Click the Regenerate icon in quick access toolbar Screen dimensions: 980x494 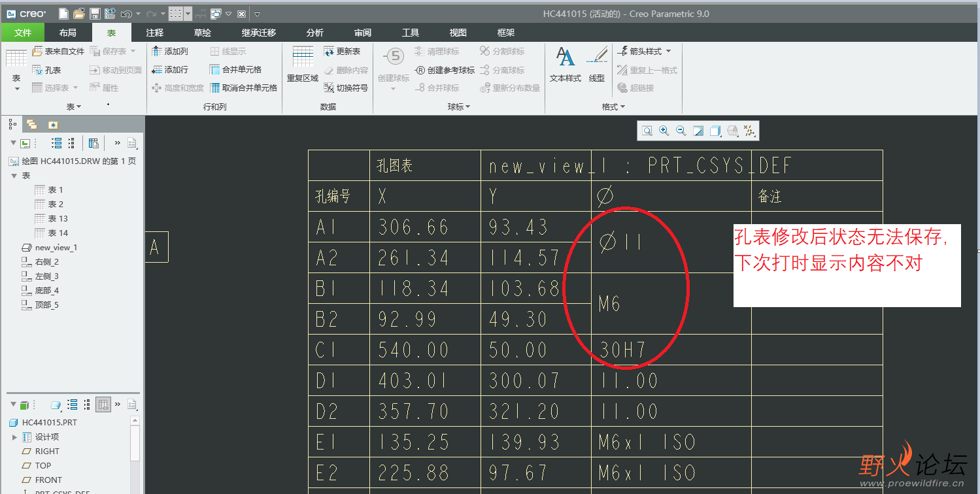pos(110,14)
